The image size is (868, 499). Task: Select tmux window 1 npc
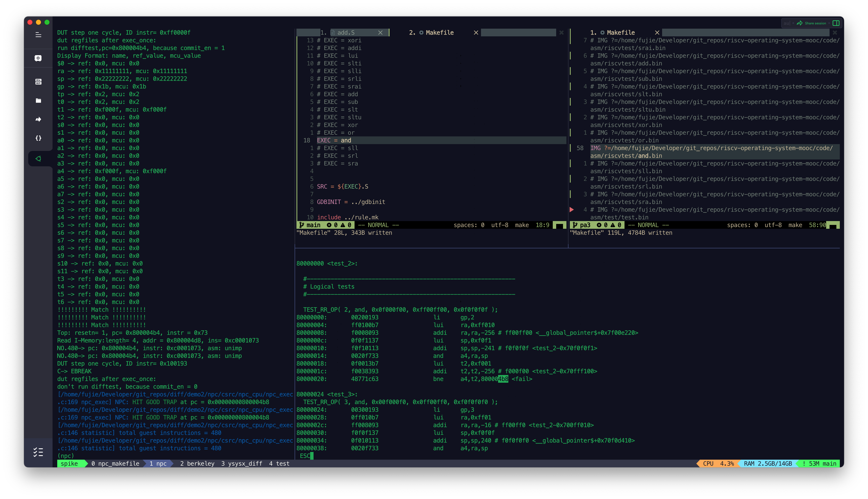point(158,463)
